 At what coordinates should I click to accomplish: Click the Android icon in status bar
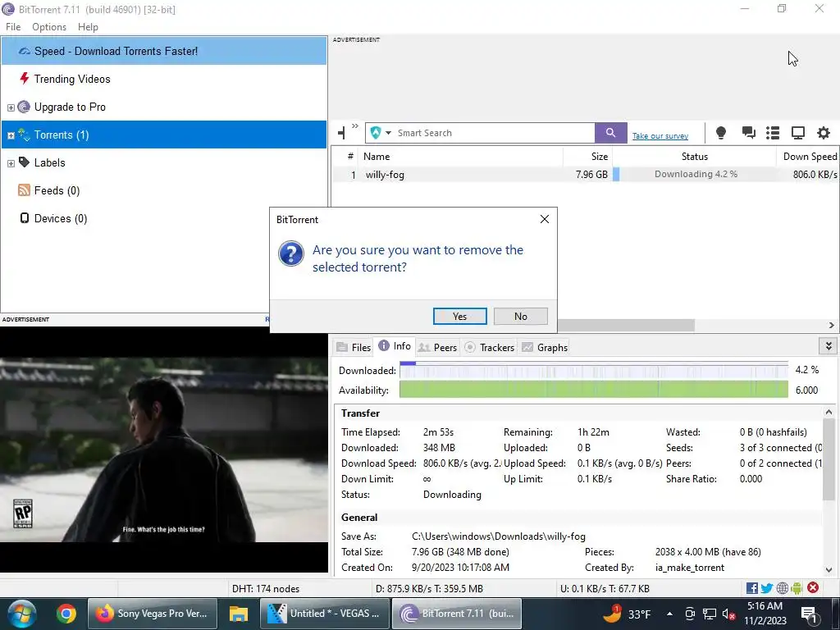(x=797, y=588)
